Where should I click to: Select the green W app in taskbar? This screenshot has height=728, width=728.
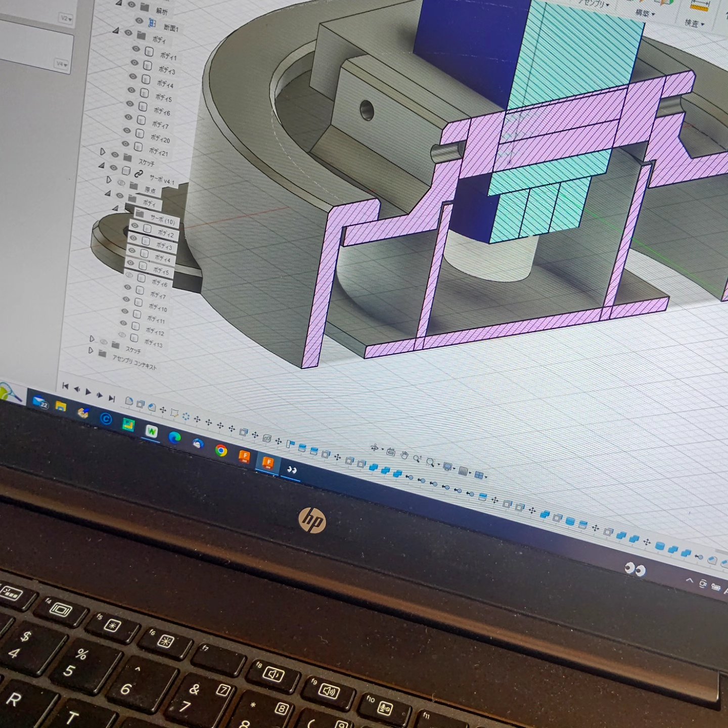[151, 431]
